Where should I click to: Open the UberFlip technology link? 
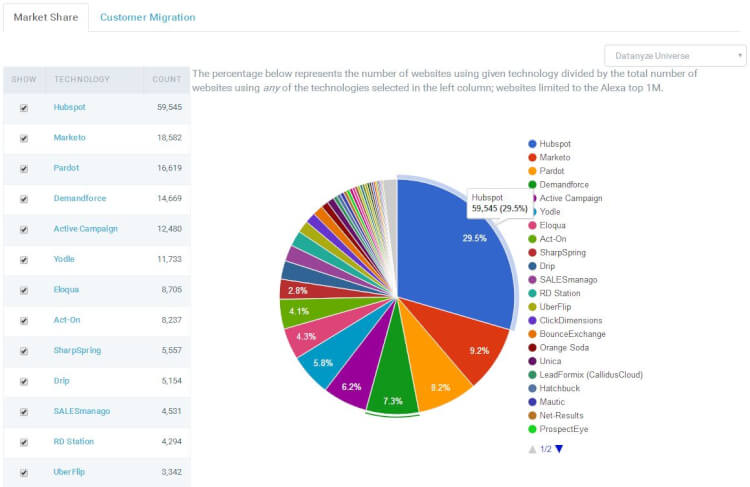point(69,472)
